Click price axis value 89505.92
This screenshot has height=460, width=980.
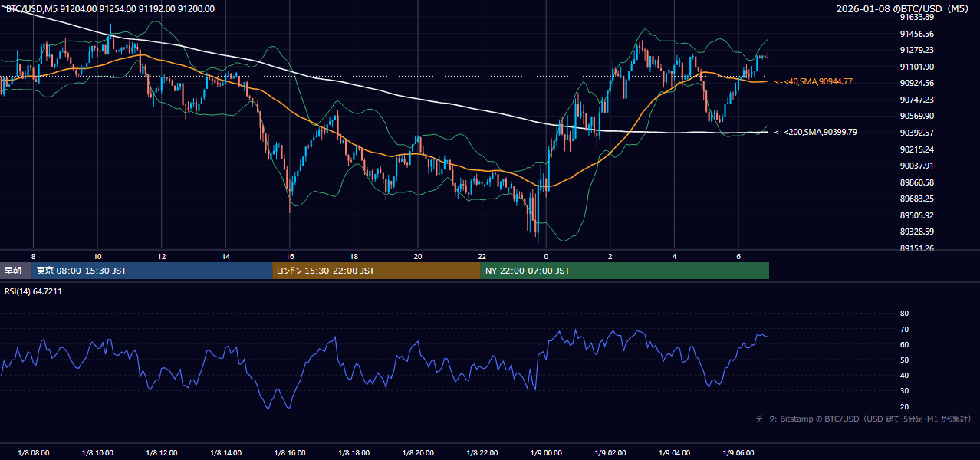[x=917, y=215]
